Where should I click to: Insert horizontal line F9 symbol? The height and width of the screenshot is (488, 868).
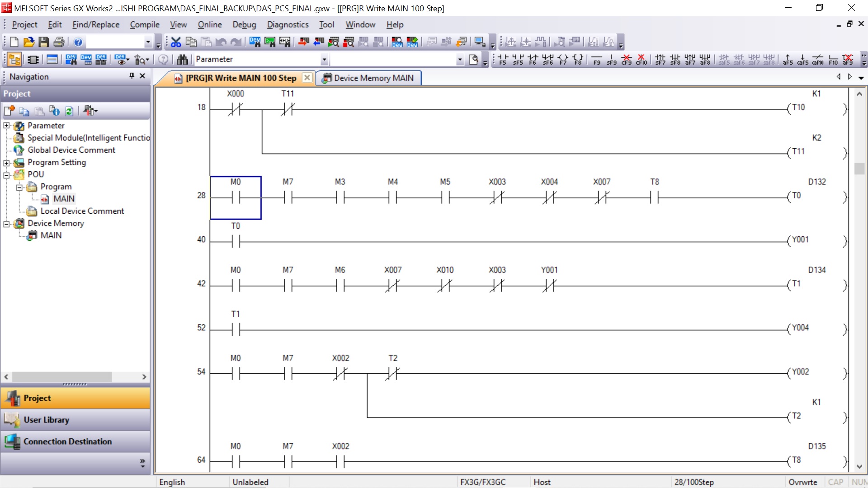click(x=597, y=59)
